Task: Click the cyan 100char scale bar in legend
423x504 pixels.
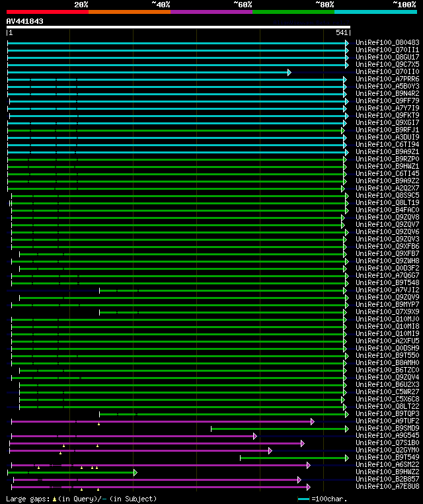Action: coord(303,499)
